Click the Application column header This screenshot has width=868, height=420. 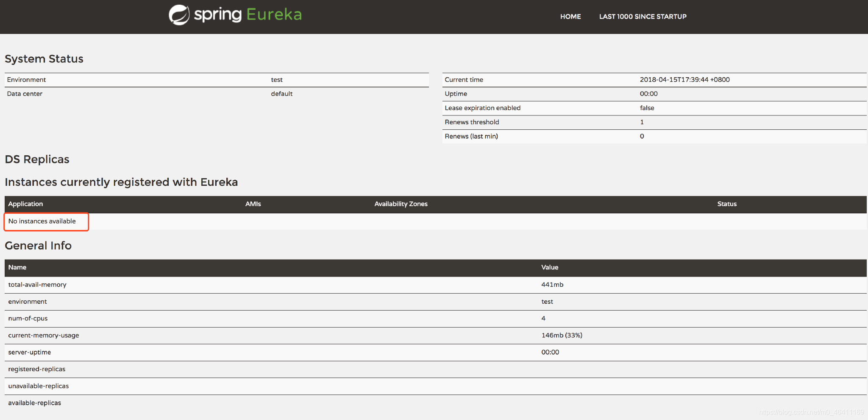(x=25, y=204)
